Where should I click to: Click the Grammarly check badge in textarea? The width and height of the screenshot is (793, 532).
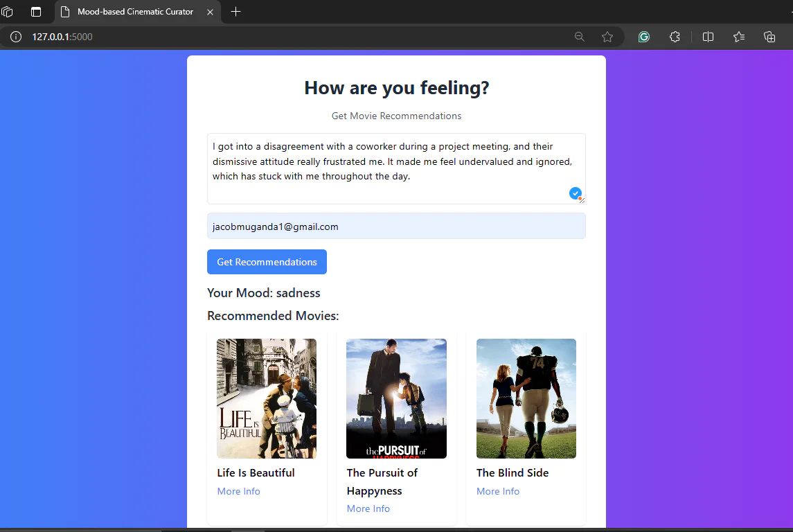pyautogui.click(x=575, y=193)
